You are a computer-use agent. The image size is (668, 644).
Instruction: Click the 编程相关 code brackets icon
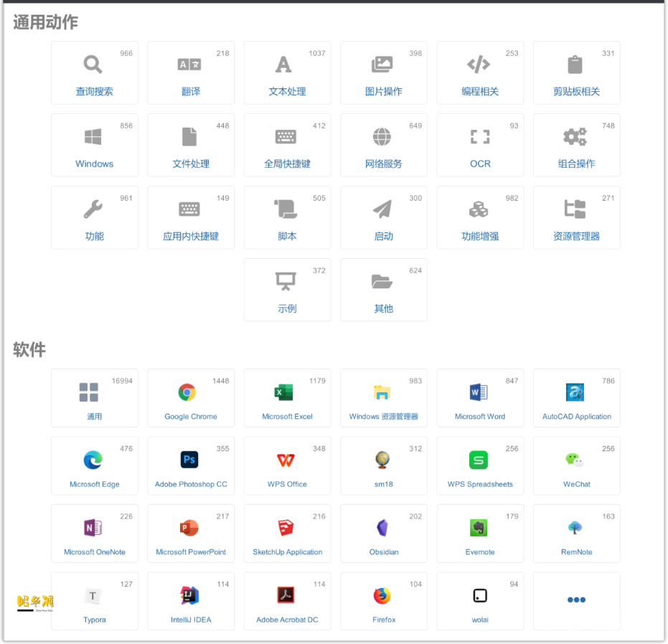479,65
